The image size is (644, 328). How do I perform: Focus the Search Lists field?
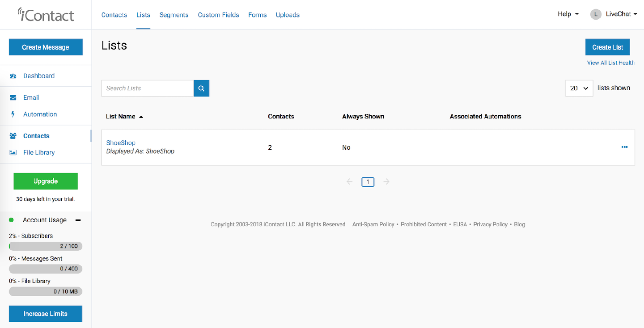pyautogui.click(x=148, y=88)
